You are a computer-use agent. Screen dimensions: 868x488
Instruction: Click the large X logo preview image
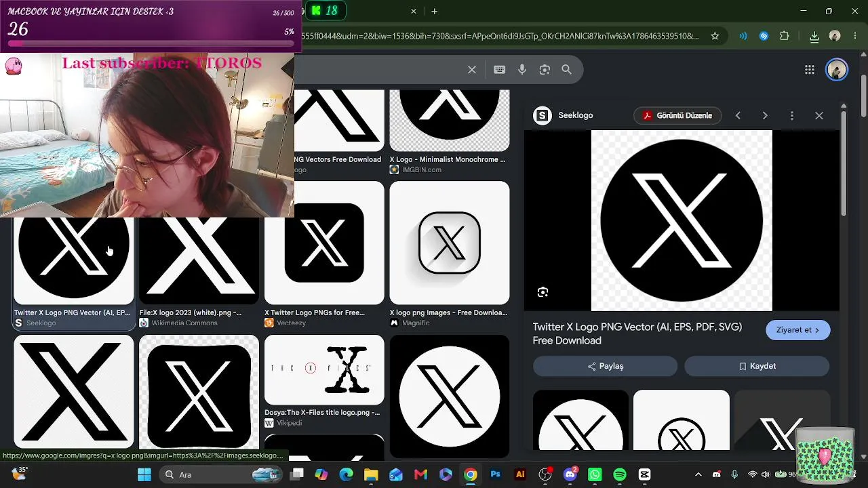(682, 220)
